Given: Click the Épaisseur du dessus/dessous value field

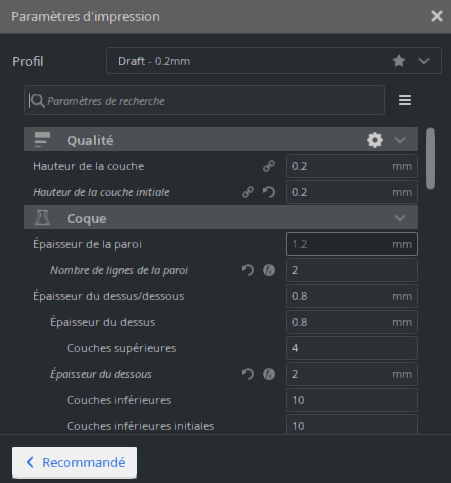Looking at the screenshot, I should [x=352, y=296].
